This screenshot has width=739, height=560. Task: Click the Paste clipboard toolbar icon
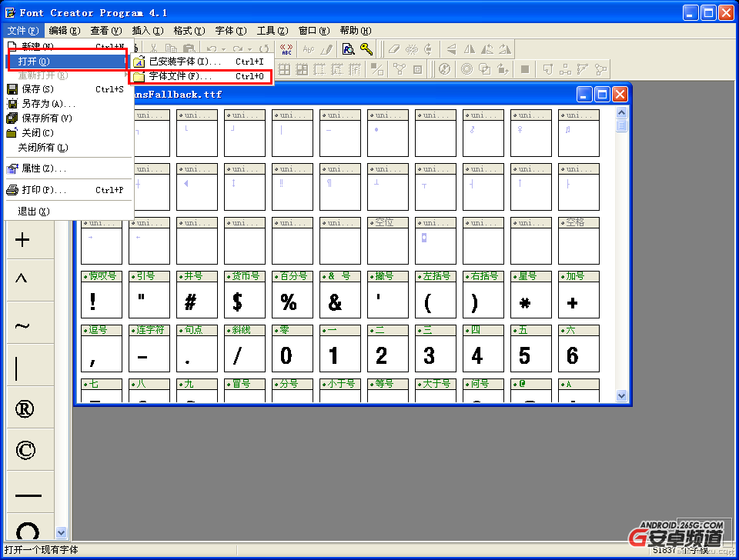pyautogui.click(x=189, y=48)
